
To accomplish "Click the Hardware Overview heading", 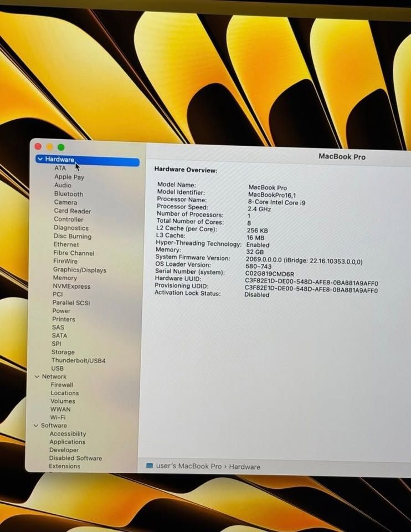I will point(186,170).
